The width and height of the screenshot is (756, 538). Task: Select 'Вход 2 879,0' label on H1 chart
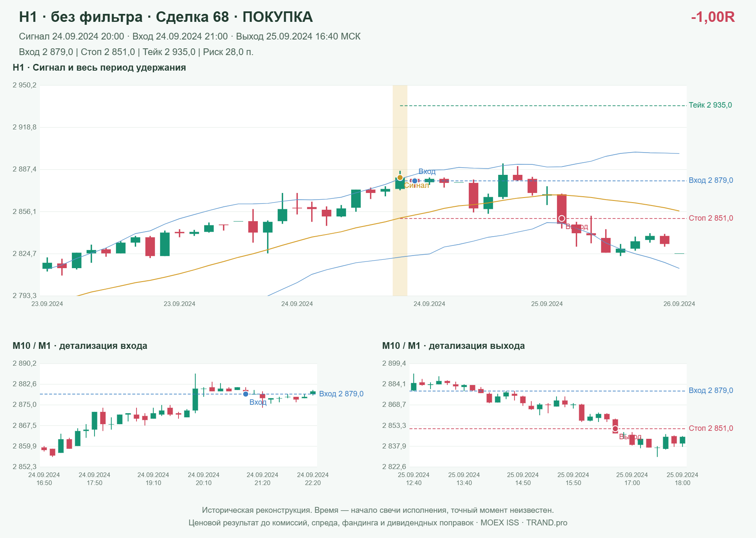point(711,180)
